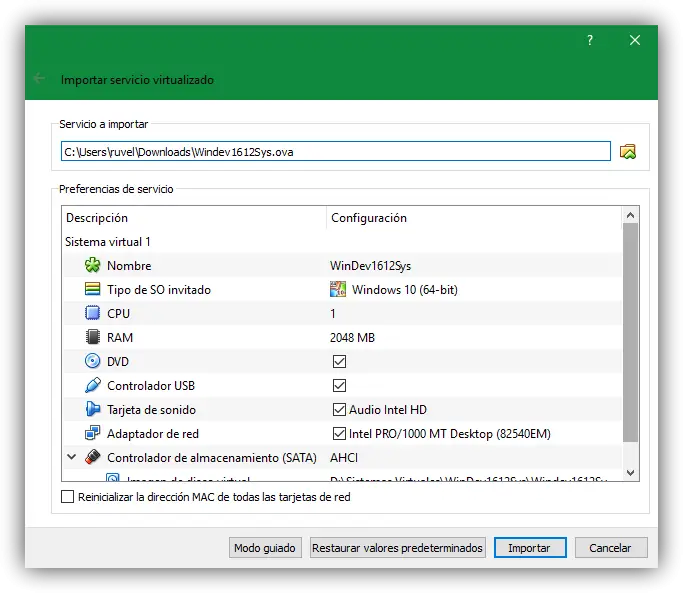Switch to Modo guiado
The width and height of the screenshot is (683, 593).
click(x=264, y=548)
